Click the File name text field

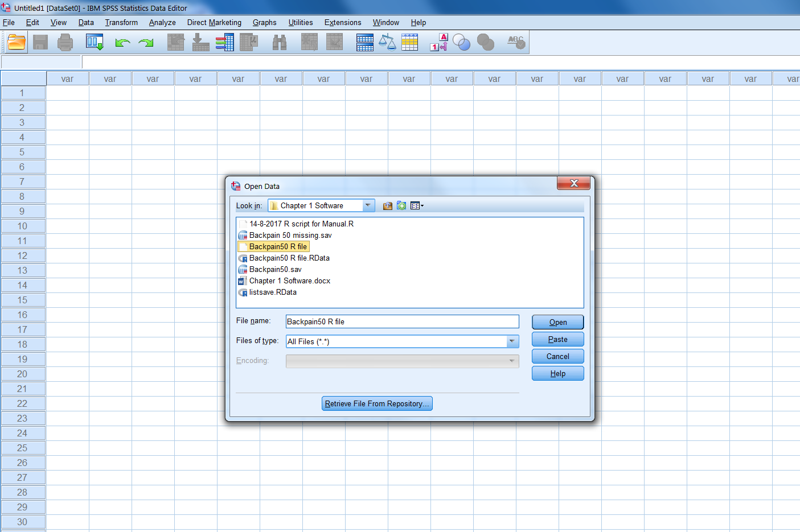402,322
